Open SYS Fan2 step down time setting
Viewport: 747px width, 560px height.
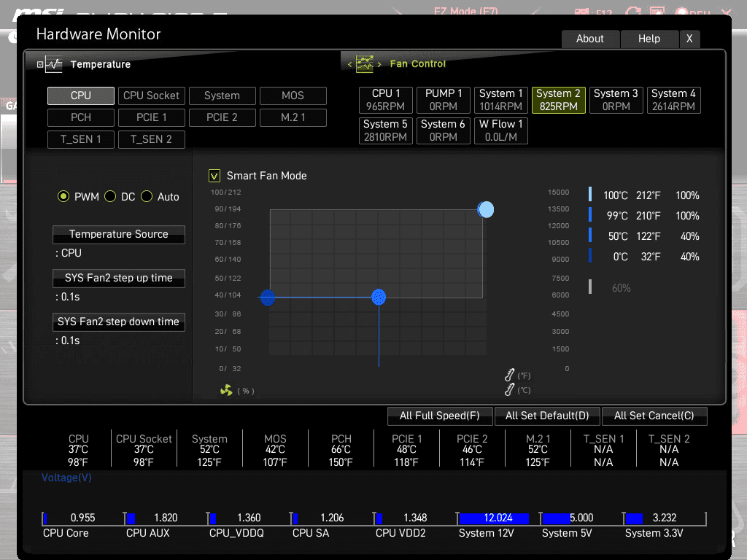(x=119, y=322)
